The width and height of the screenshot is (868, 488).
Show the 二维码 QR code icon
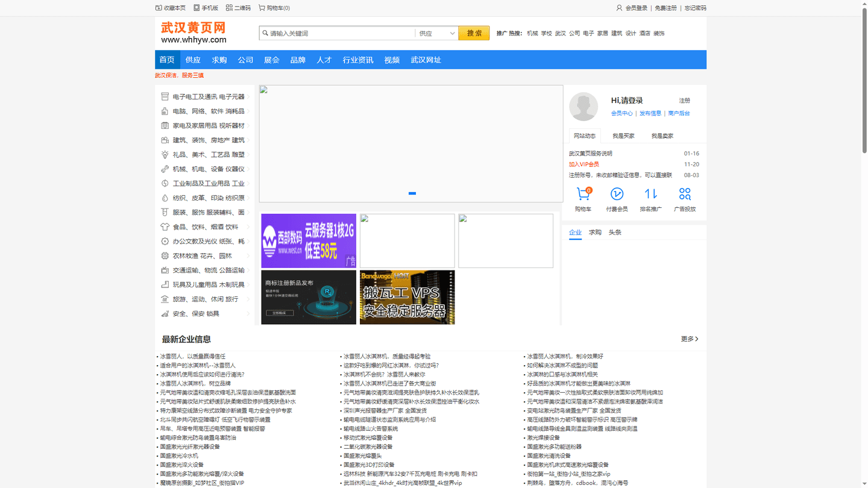[229, 8]
